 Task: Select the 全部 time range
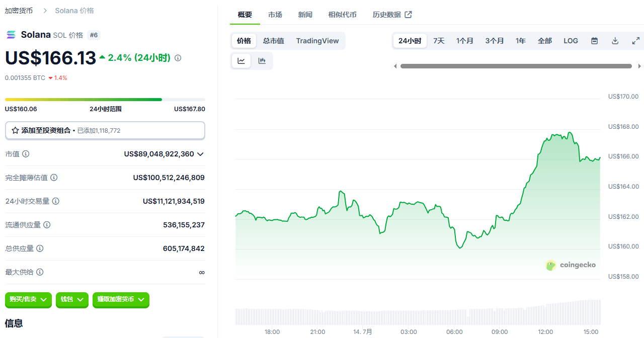pos(545,41)
